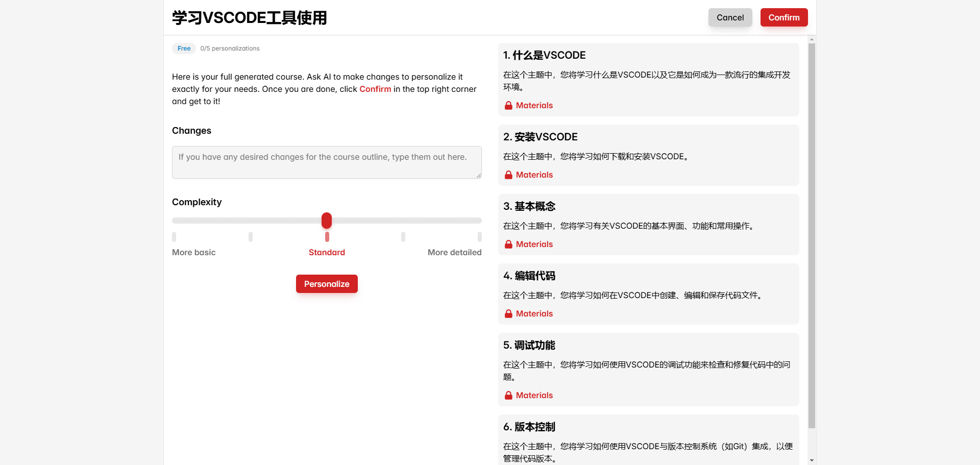Click the description text of 安装VSCODE topic
980x465 pixels.
(597, 157)
